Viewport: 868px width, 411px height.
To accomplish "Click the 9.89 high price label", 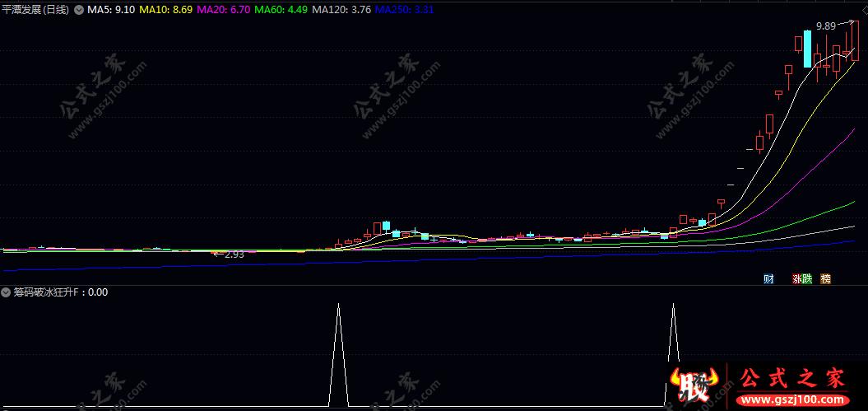I will coord(825,26).
